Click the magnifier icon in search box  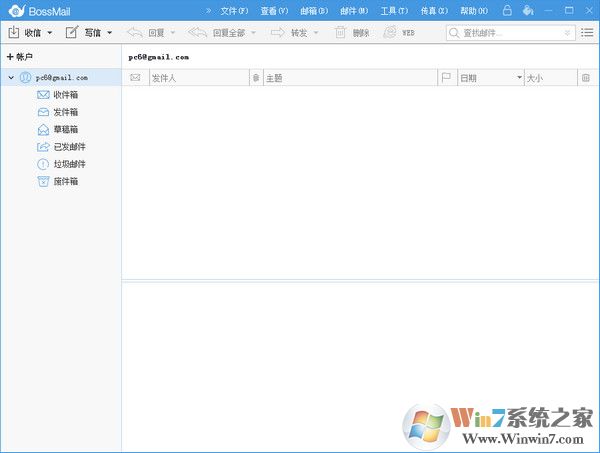tap(454, 33)
